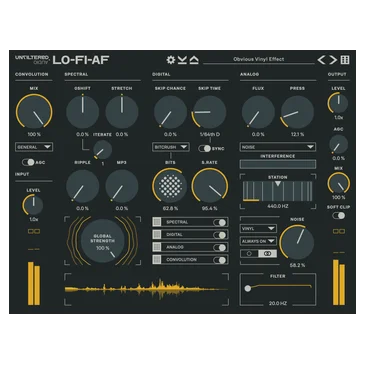Click the 440.0 HZ station value
Image resolution: width=365 pixels, height=365 pixels.
pos(277,206)
